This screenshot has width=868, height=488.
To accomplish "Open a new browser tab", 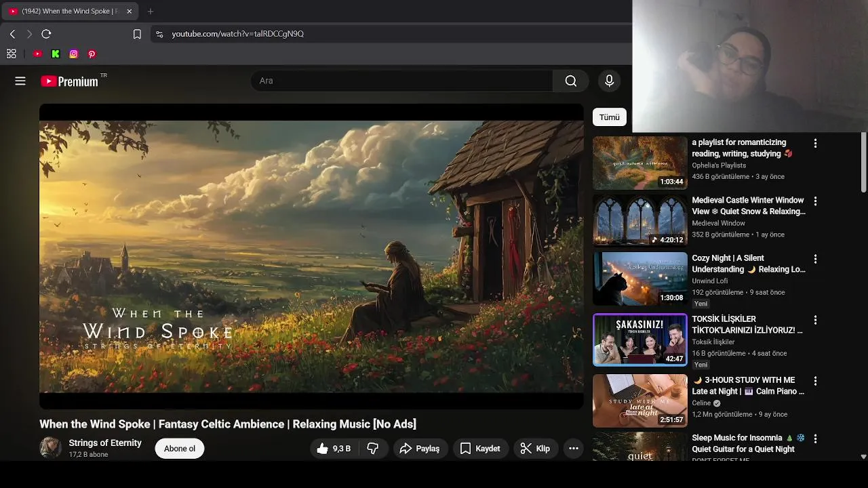I will click(151, 11).
